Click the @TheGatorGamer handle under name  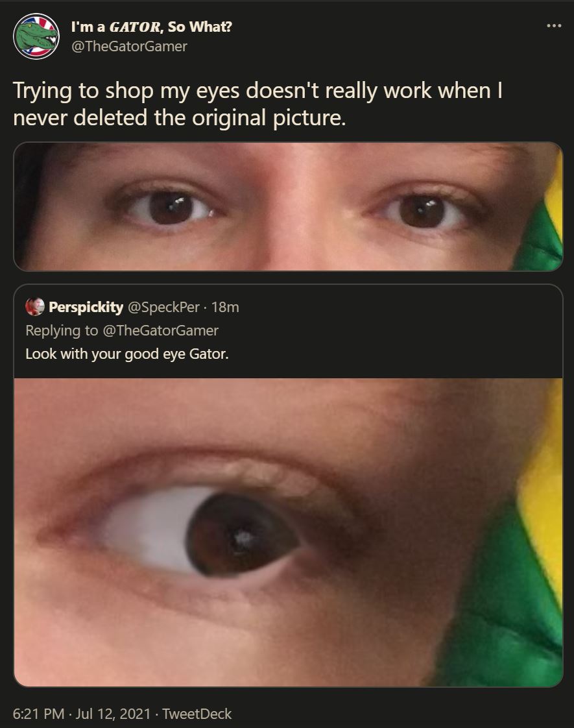pyautogui.click(x=129, y=47)
